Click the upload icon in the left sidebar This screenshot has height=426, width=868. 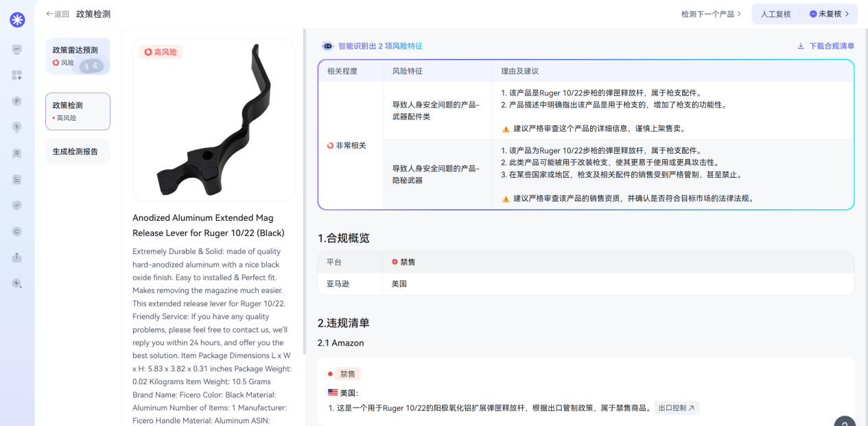(16, 257)
